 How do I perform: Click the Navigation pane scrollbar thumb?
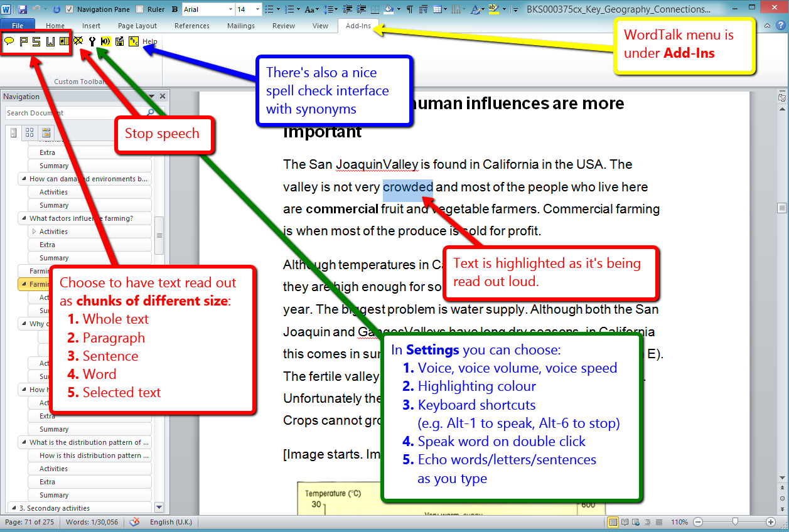click(x=159, y=235)
